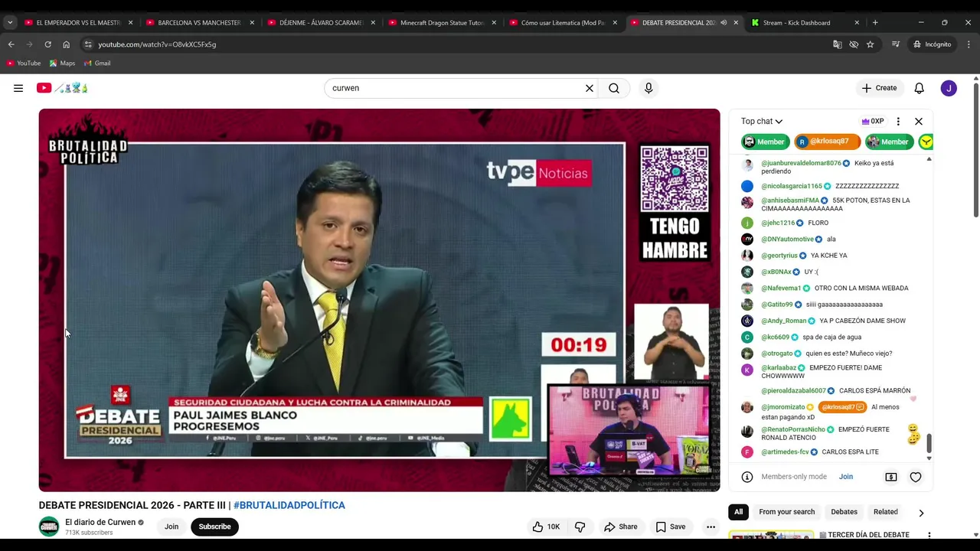Save video to playlist
This screenshot has width=980, height=551.
click(671, 527)
